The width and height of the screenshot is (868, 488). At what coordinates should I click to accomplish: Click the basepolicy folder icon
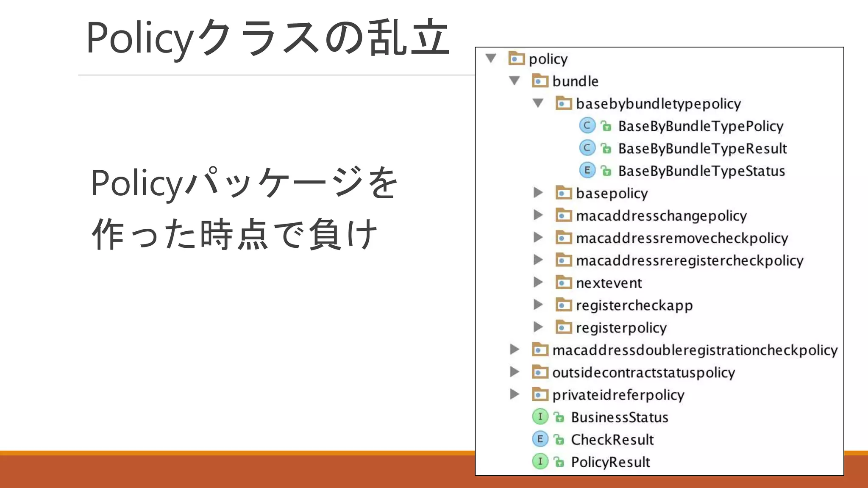click(x=564, y=193)
